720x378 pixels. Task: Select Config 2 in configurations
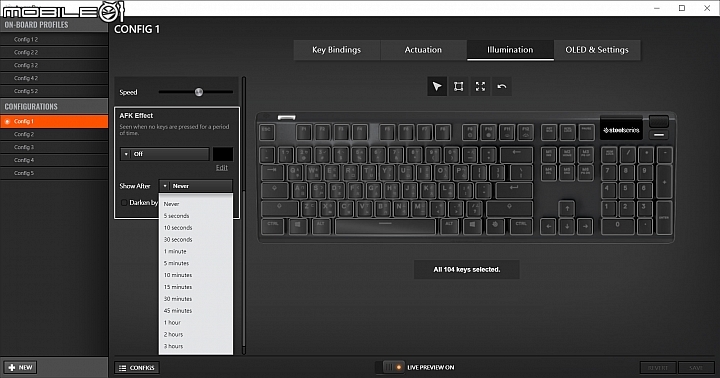(54, 134)
